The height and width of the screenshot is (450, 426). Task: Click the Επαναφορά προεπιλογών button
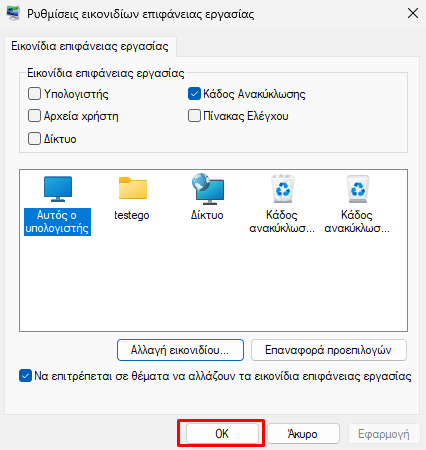[329, 350]
